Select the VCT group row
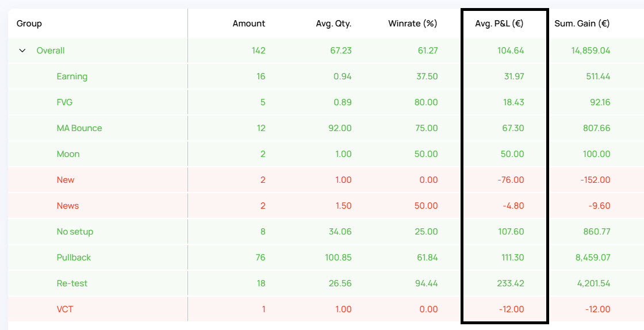The width and height of the screenshot is (644, 330). (x=326, y=309)
